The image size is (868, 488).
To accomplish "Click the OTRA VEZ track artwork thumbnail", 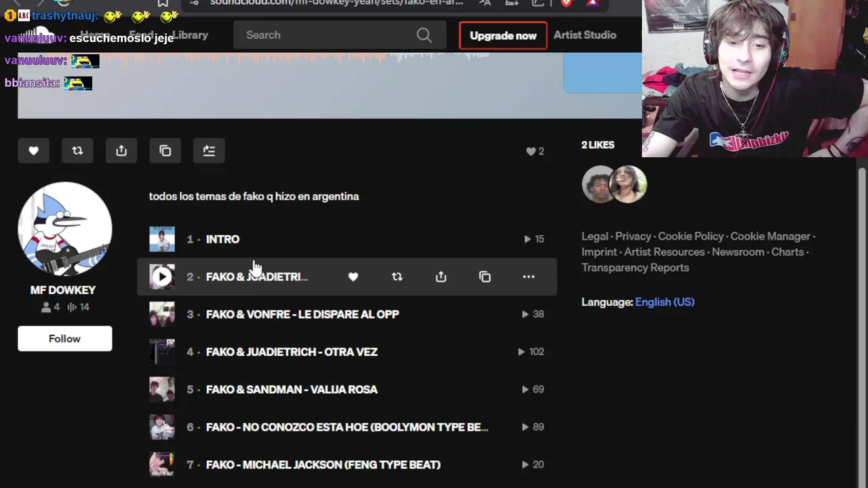I will pyautogui.click(x=162, y=352).
